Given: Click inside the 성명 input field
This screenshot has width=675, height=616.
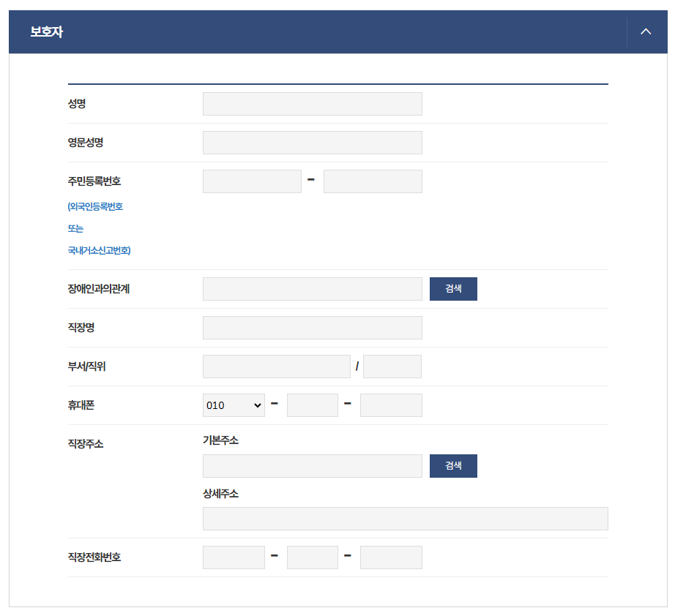Looking at the screenshot, I should [x=312, y=103].
